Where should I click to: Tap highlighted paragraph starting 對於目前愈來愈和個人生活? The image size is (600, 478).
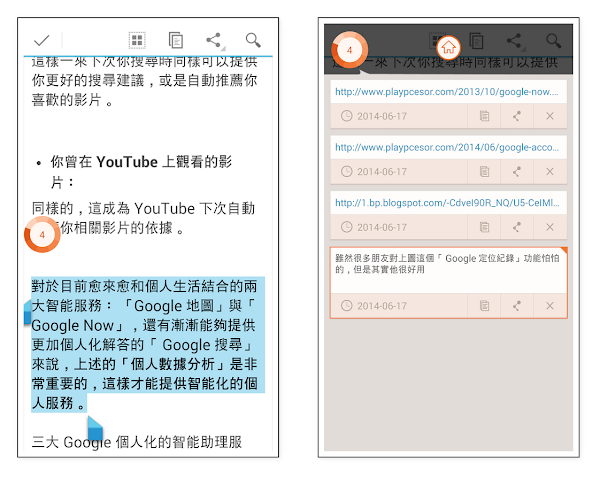[x=148, y=344]
